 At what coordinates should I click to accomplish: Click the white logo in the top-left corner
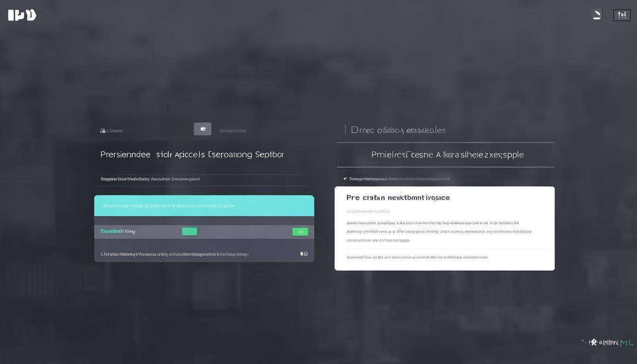coord(22,15)
